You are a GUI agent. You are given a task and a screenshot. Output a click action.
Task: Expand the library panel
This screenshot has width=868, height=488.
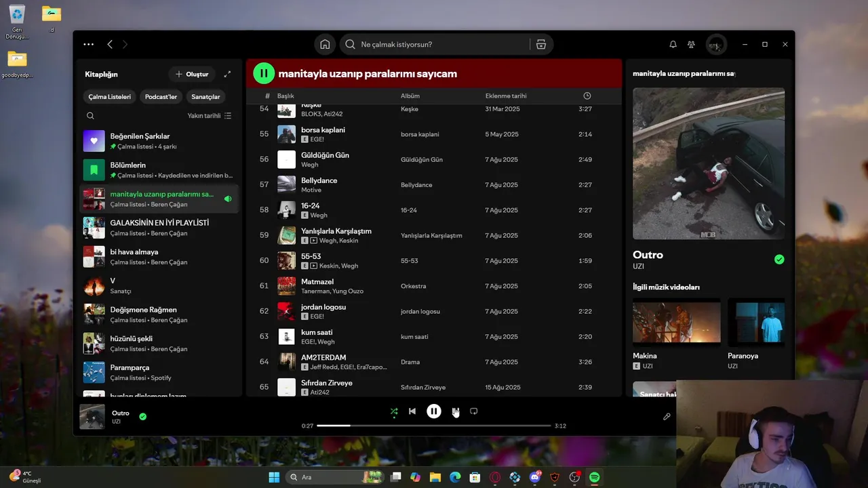(227, 74)
